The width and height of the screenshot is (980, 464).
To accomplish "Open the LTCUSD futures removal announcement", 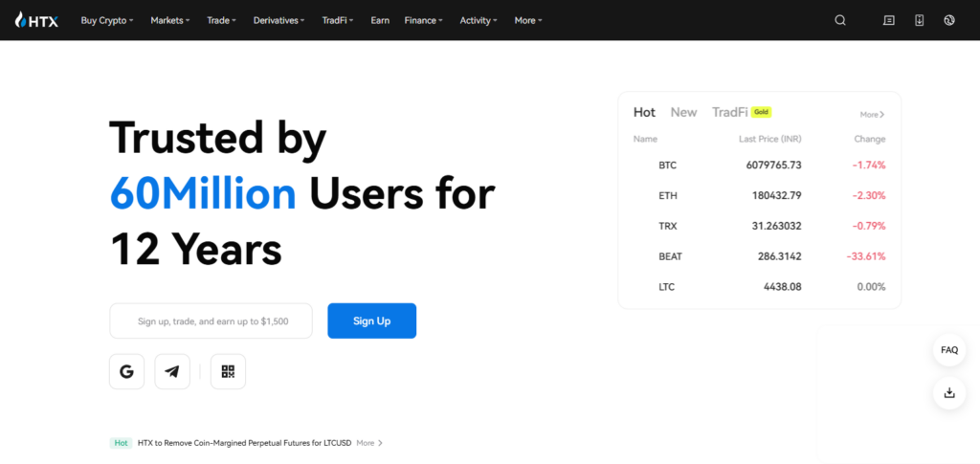I will coord(245,443).
